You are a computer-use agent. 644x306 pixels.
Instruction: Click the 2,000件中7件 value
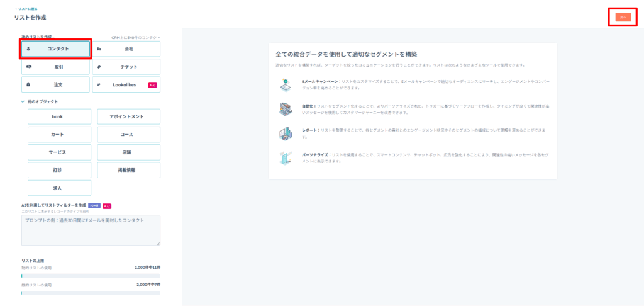(148, 285)
